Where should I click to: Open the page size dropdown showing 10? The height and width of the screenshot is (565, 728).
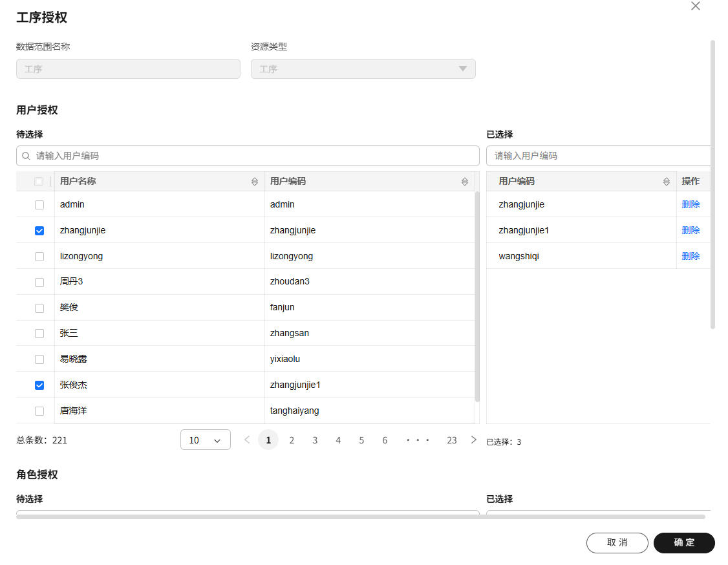pyautogui.click(x=206, y=440)
